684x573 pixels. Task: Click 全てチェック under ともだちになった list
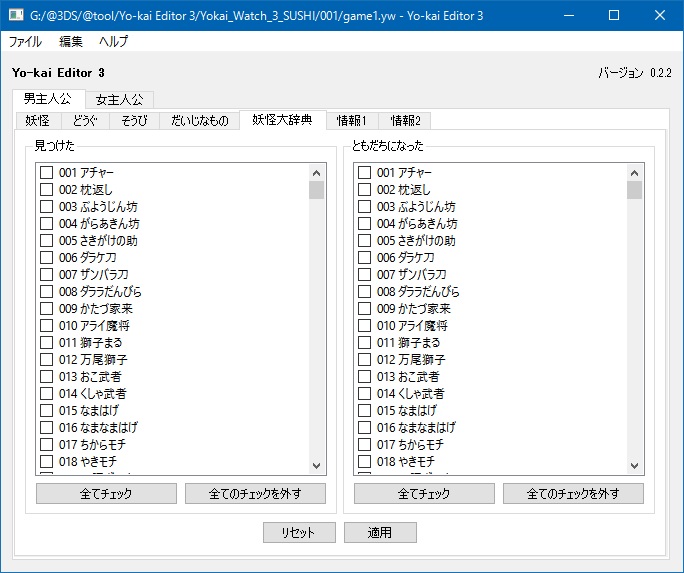(x=424, y=493)
